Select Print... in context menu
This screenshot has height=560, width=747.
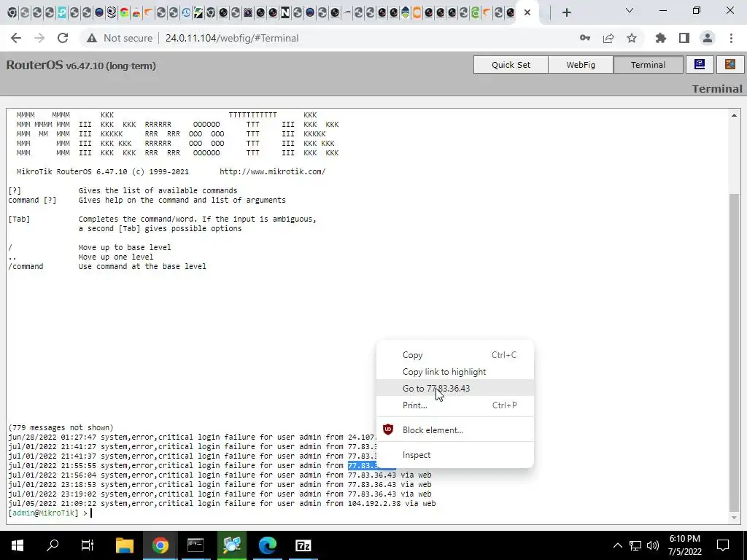click(455, 405)
